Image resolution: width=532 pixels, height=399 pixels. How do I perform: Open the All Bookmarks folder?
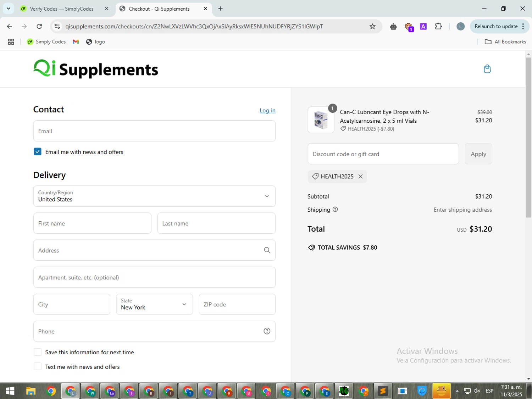(505, 42)
